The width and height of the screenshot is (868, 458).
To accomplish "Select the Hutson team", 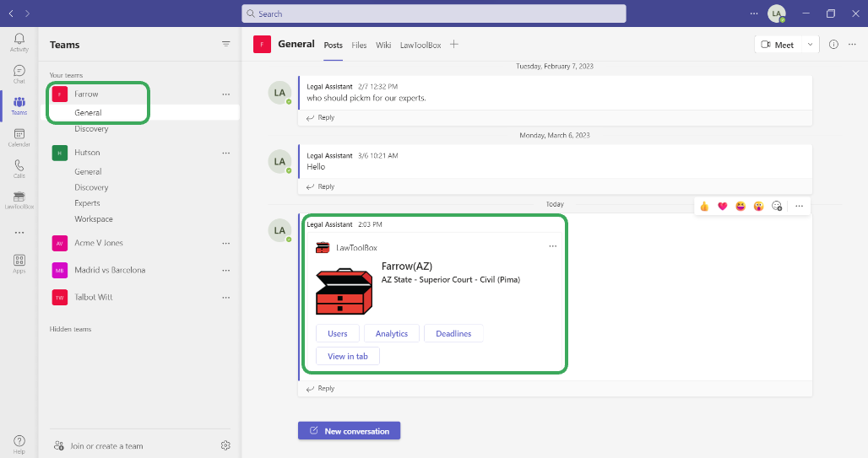I will 88,153.
